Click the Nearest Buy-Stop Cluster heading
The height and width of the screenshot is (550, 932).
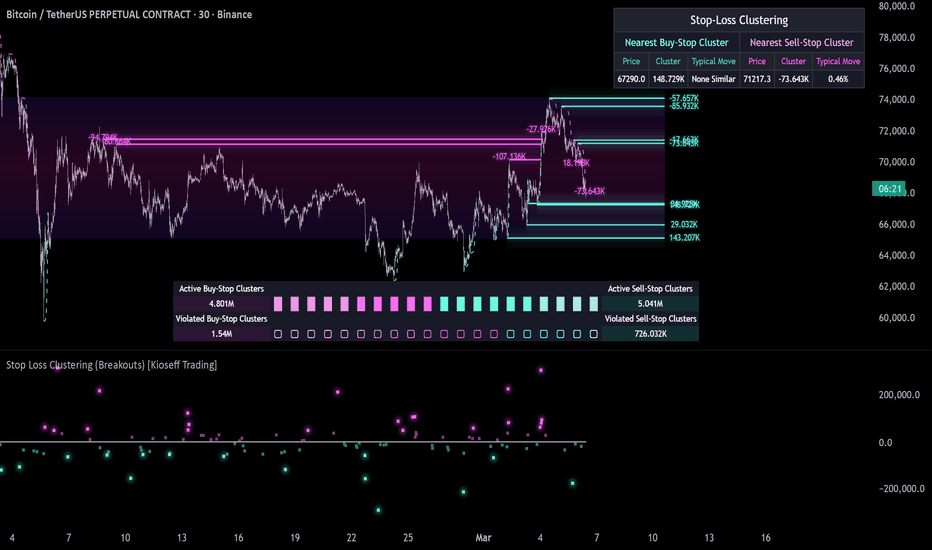click(676, 42)
